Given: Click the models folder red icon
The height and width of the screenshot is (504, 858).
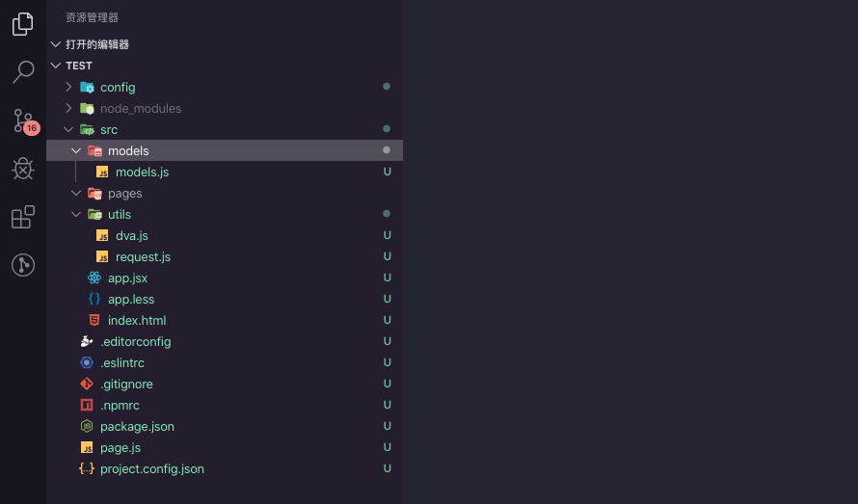Looking at the screenshot, I should 94,150.
